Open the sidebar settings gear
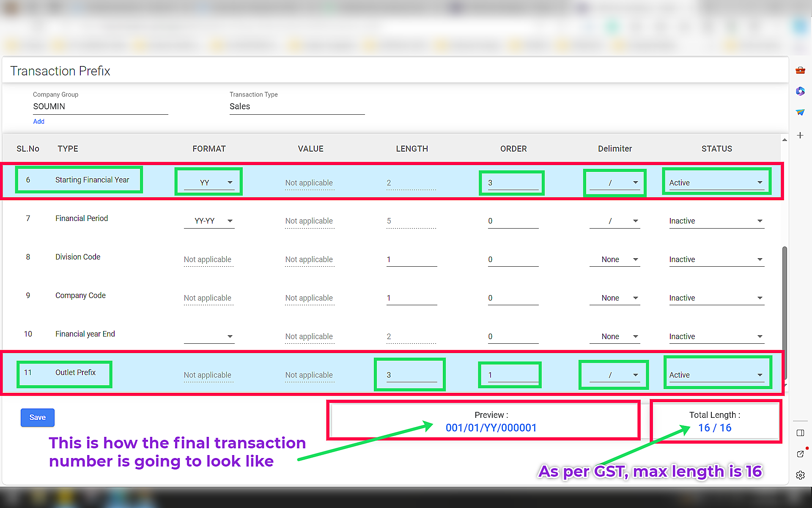 [x=800, y=475]
